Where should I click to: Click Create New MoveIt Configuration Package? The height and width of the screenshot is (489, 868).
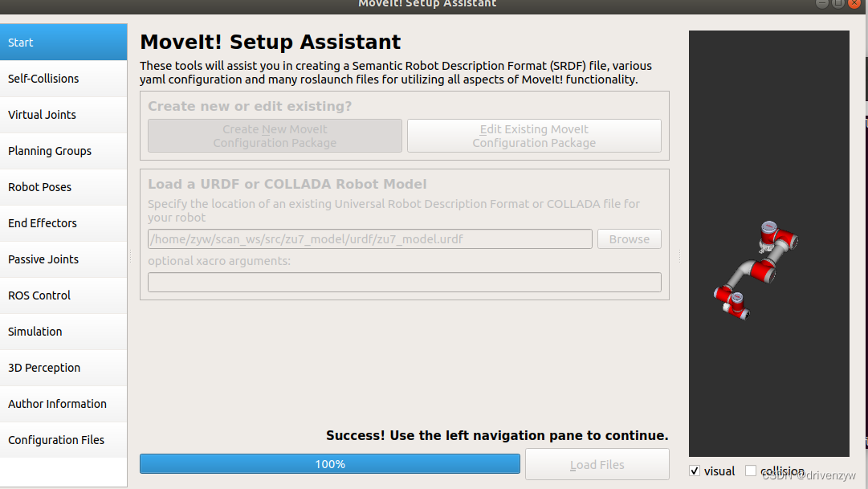point(275,136)
